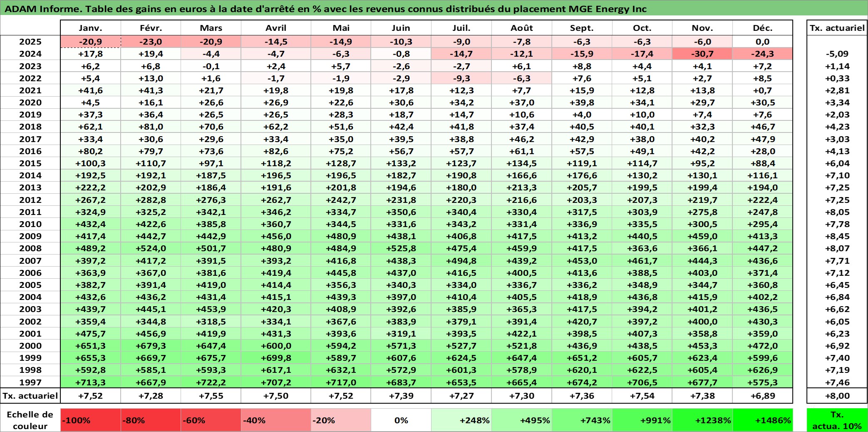Select the 1997 Janv. cell +713,3
The height and width of the screenshot is (432, 868).
coord(90,382)
